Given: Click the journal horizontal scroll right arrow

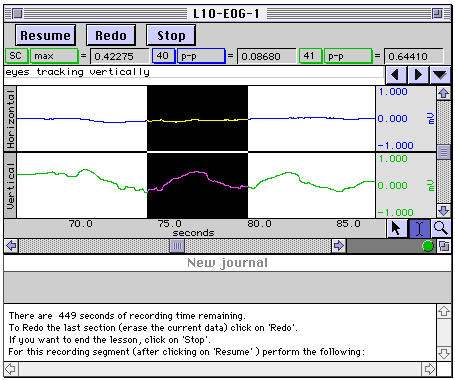Looking at the screenshot, I should tap(429, 369).
